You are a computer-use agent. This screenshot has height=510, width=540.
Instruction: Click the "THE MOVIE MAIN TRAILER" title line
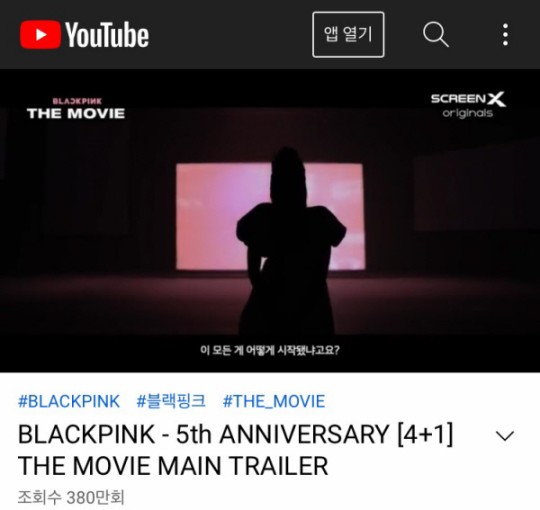173,466
